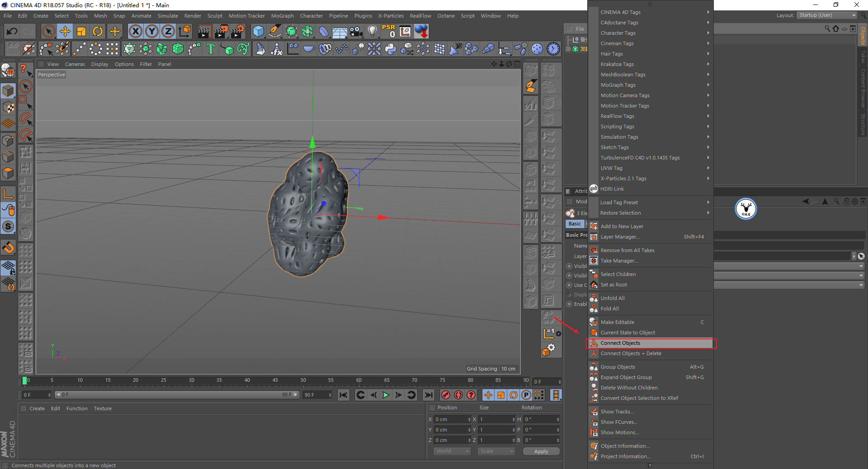
Task: Go to the end of animation
Action: [429, 395]
